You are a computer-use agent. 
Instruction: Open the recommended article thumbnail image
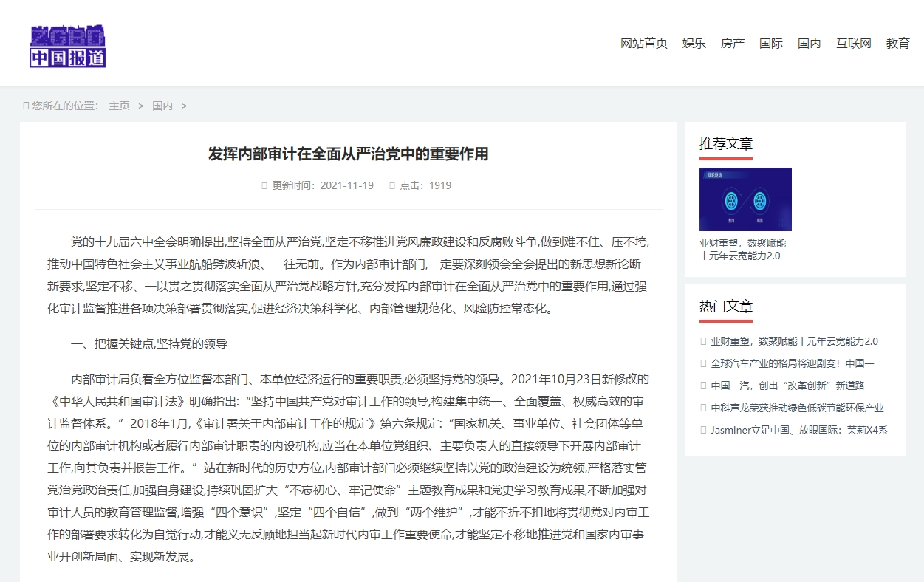click(x=745, y=199)
